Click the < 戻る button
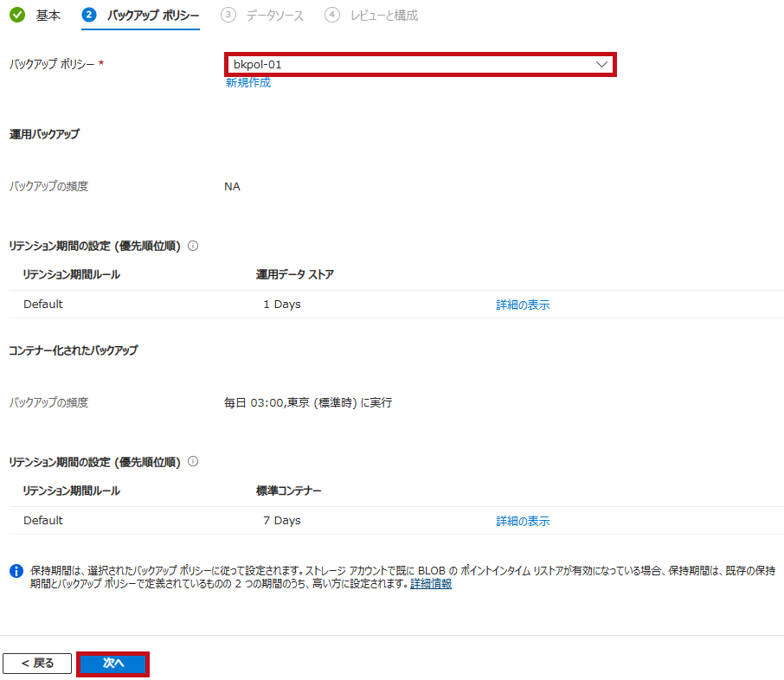This screenshot has width=784, height=680. (x=37, y=663)
